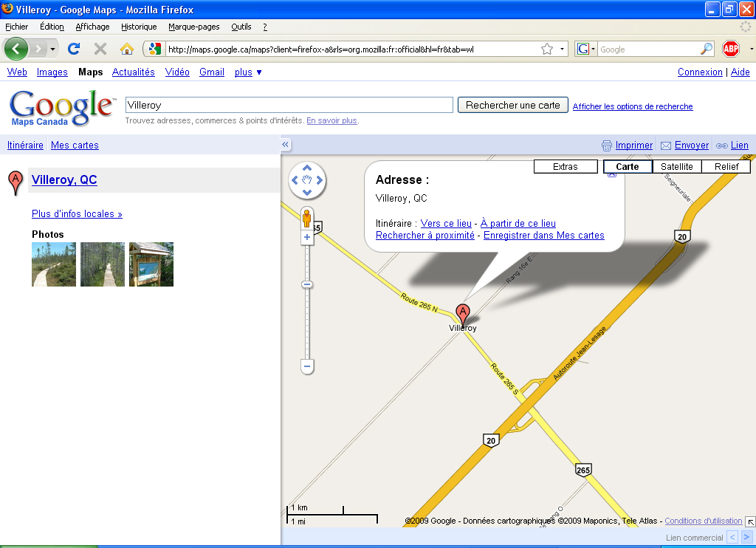Click the hand icon to reset map view
The image size is (756, 548).
tap(307, 180)
